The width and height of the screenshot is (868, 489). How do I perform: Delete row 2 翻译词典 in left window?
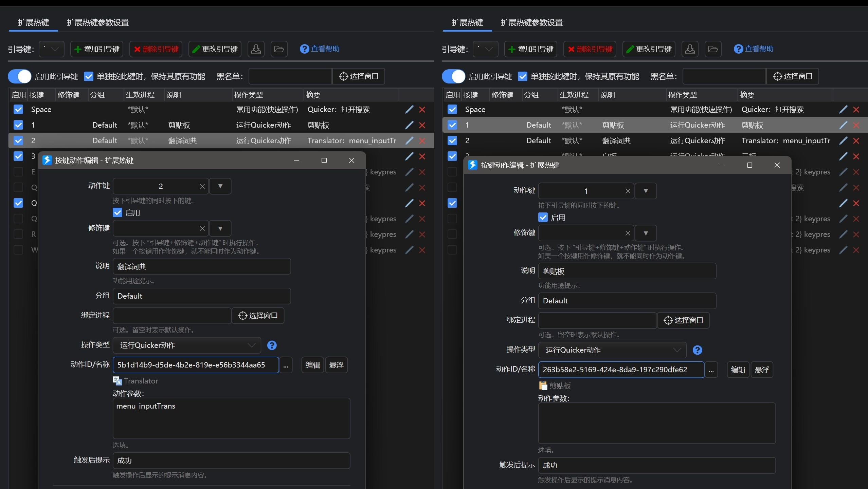click(x=422, y=141)
